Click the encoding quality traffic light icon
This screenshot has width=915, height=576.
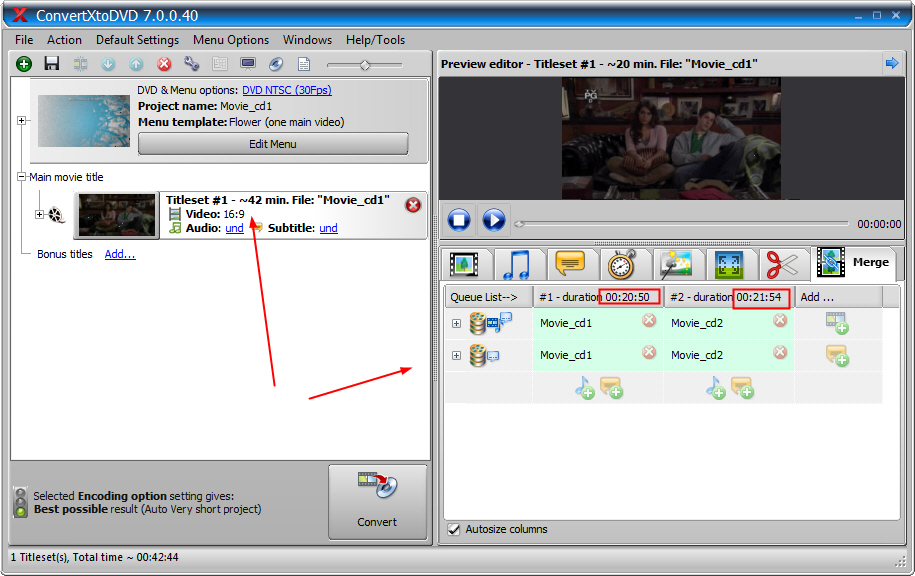click(20, 502)
